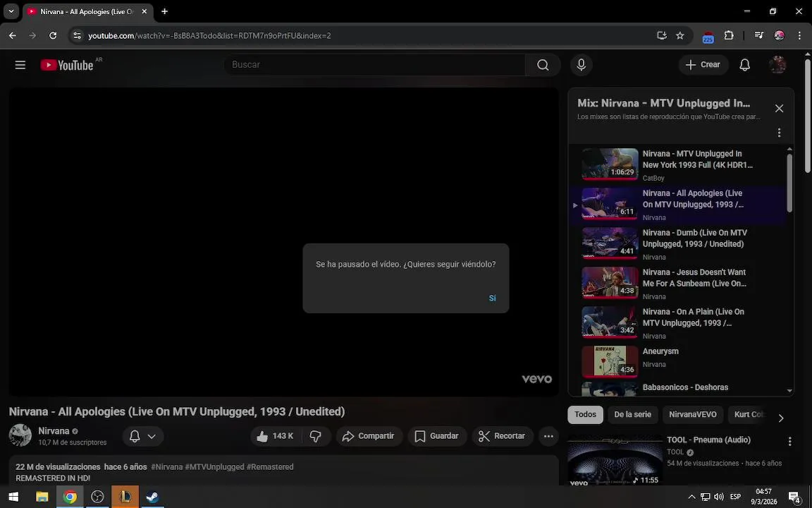This screenshot has width=812, height=508.
Task: Select the Kurt Cobain filter chip
Action: point(749,415)
